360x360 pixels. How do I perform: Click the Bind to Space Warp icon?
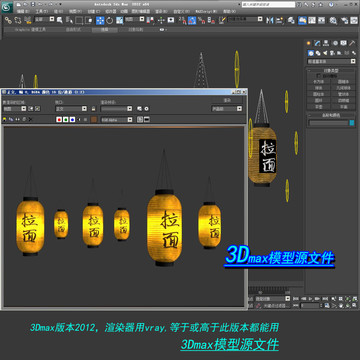(x=28, y=20)
